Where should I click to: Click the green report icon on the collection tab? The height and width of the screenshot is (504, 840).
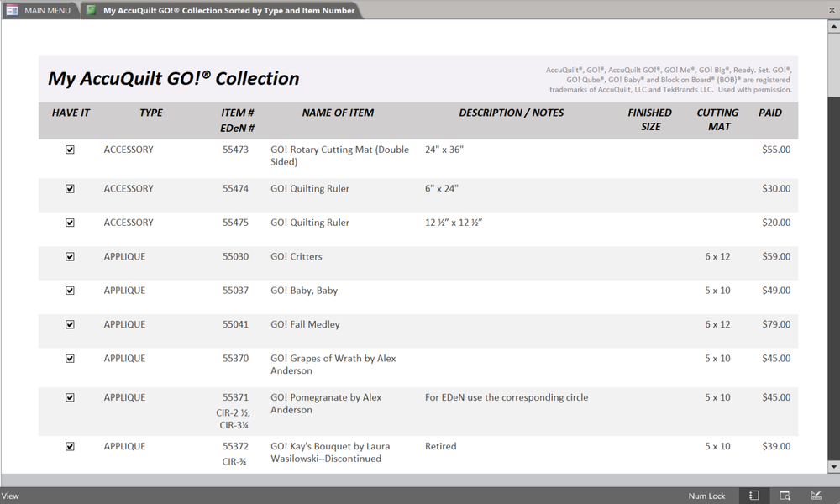(90, 11)
